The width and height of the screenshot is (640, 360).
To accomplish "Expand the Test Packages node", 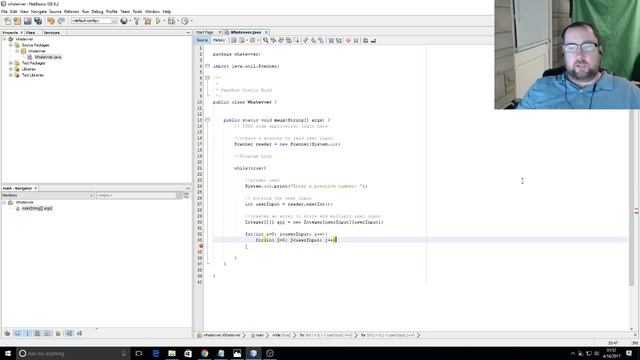I will (x=11, y=63).
